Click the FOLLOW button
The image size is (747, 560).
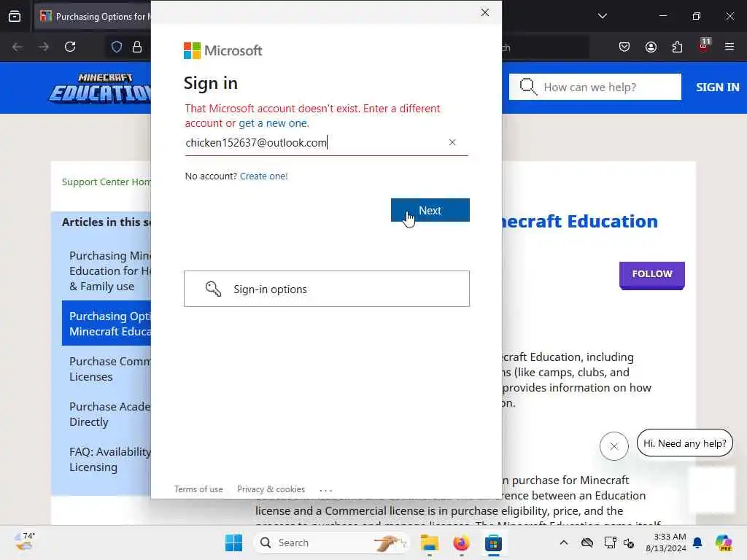click(652, 274)
